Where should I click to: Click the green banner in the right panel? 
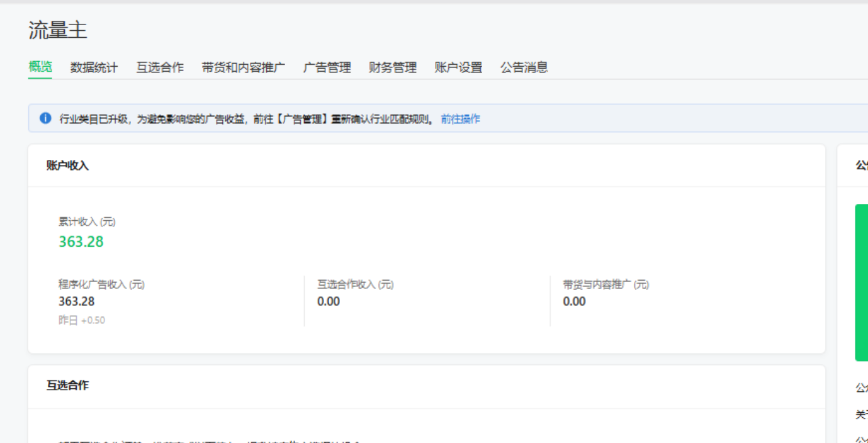tap(861, 283)
